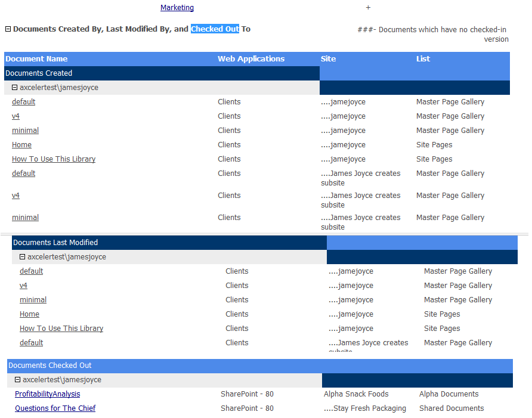Open "Questions for The Chief" document
This screenshot has height=418, width=532.
pos(55,408)
